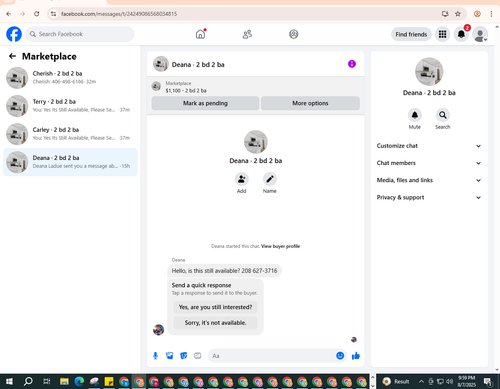Viewport: 500px width, 389px height.
Task: View site information icon in address bar
Action: point(53,14)
